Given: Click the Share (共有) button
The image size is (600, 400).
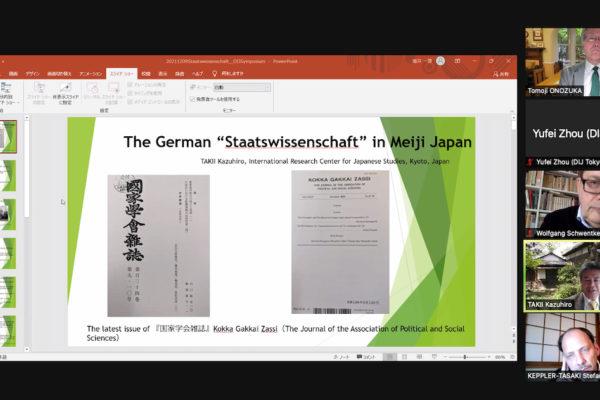Looking at the screenshot, I should [501, 74].
